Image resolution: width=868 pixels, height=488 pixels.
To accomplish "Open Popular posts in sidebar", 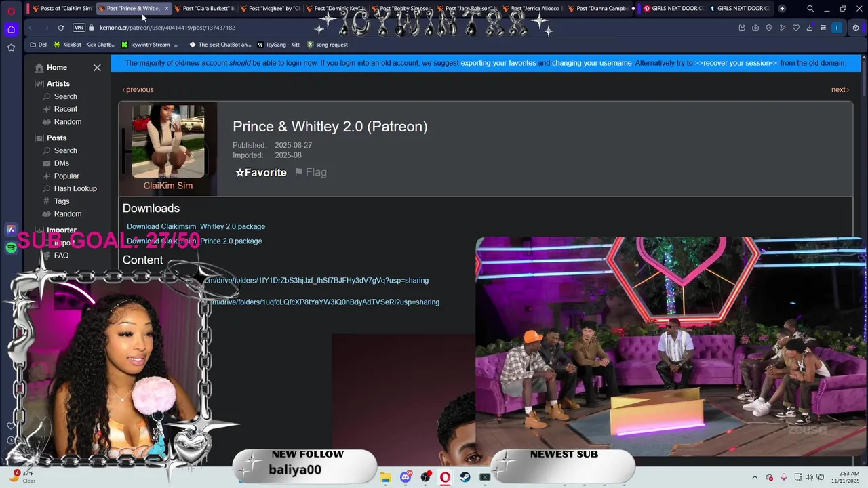I will [x=61, y=176].
